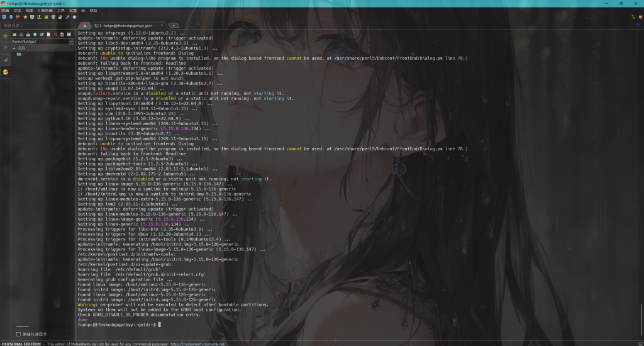The image size is (644, 346).
Task: Open a new tab with the plus button
Action: 174,25
